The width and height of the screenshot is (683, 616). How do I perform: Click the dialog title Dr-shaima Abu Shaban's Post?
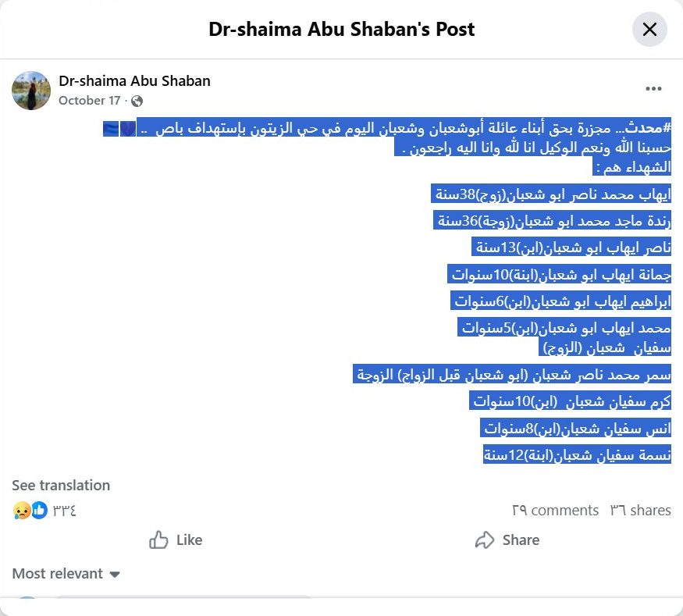tap(341, 30)
